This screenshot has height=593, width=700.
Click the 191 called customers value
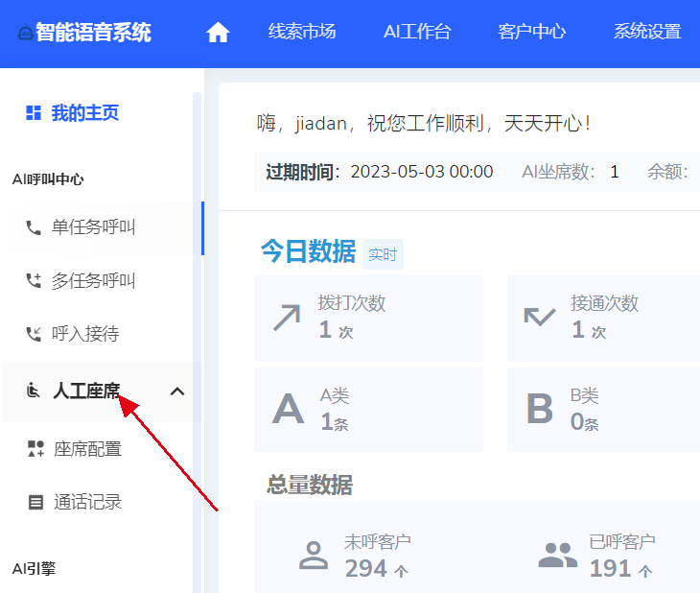610,568
